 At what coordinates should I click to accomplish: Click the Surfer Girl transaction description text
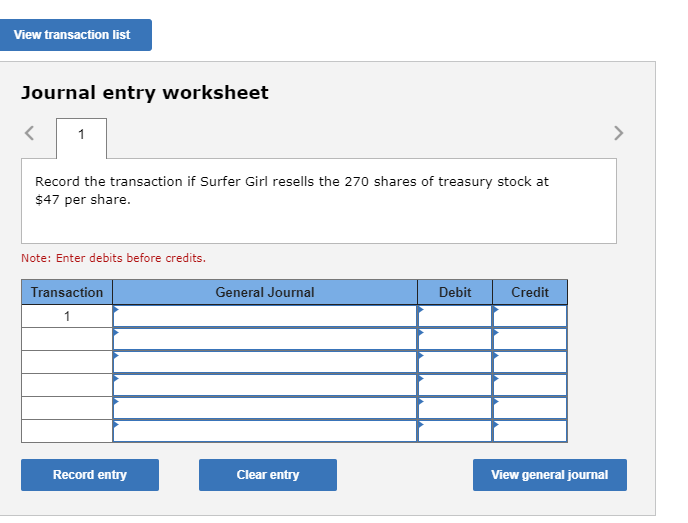click(292, 190)
